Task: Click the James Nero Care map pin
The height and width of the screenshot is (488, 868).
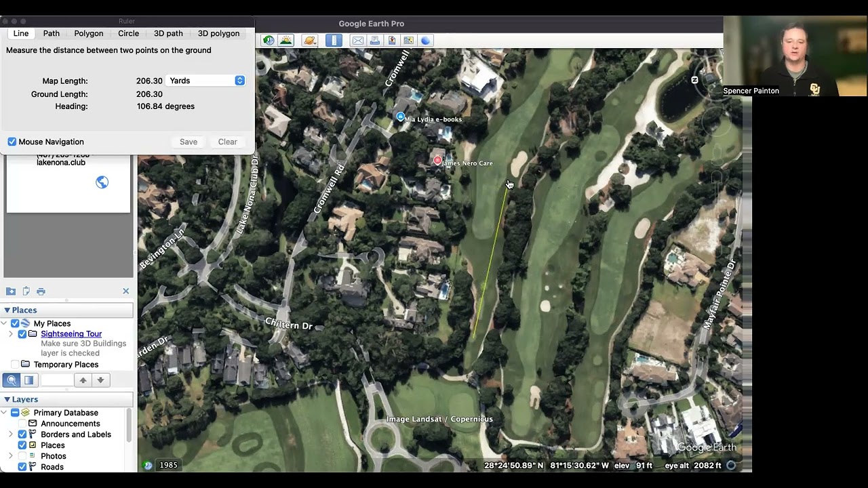Action: click(437, 161)
